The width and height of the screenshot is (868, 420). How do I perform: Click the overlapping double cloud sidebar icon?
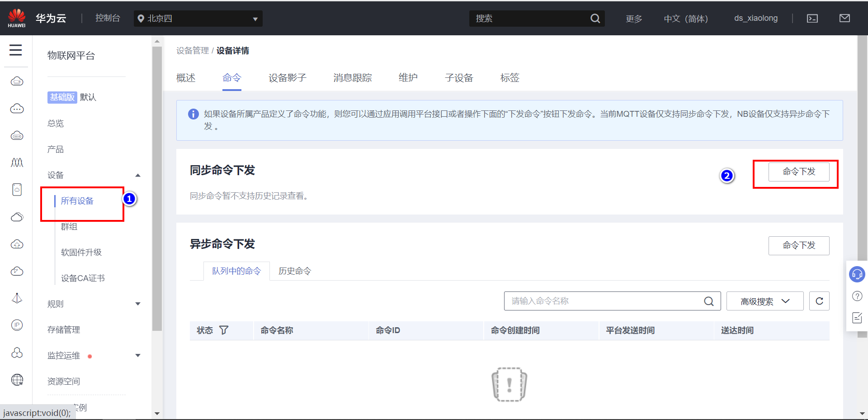tap(17, 217)
